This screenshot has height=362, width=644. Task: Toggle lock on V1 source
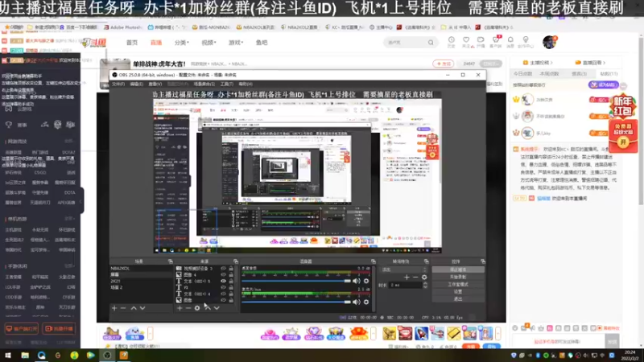231,287
